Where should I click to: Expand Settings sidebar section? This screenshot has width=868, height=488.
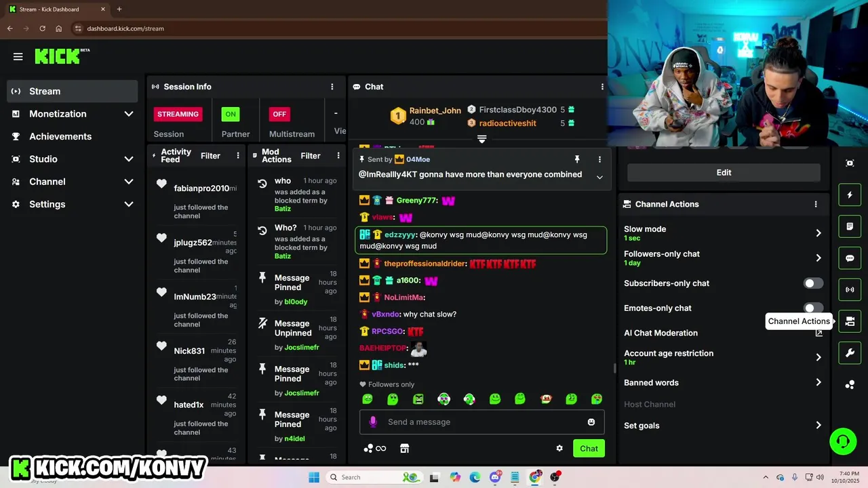[129, 204]
